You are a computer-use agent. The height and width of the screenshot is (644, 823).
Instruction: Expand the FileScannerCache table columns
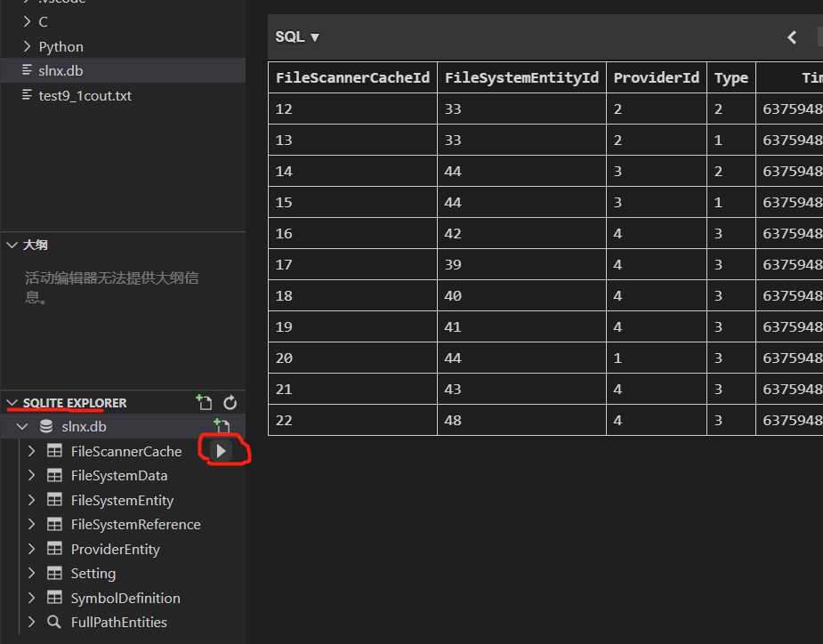[31, 451]
